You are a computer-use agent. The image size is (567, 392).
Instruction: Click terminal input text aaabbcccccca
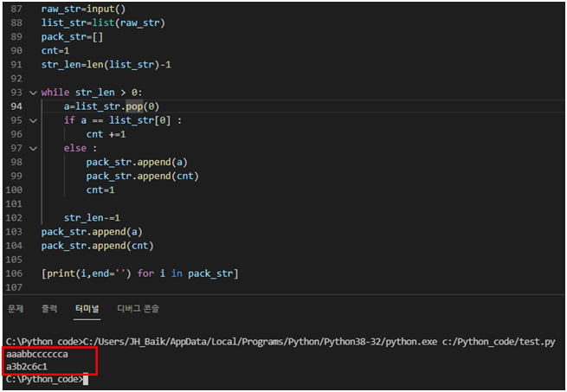[37, 354]
